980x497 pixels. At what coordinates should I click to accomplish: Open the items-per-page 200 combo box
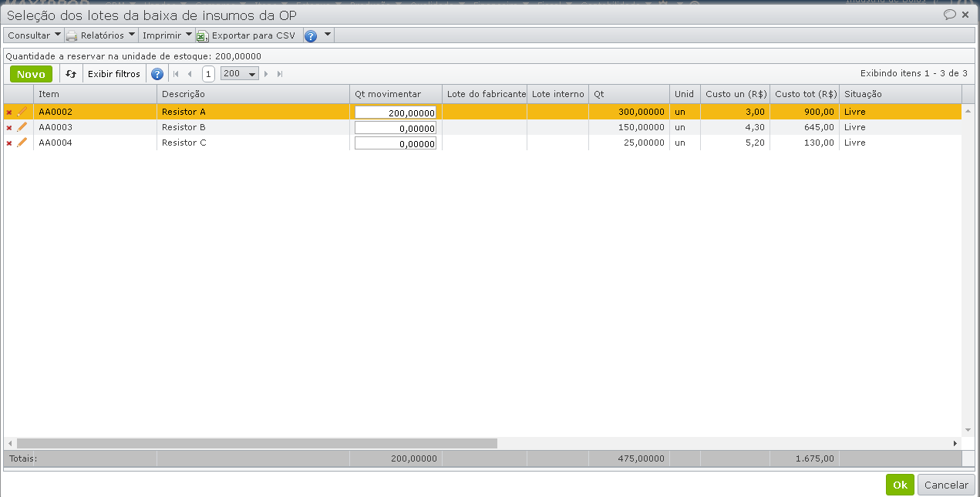coord(240,74)
